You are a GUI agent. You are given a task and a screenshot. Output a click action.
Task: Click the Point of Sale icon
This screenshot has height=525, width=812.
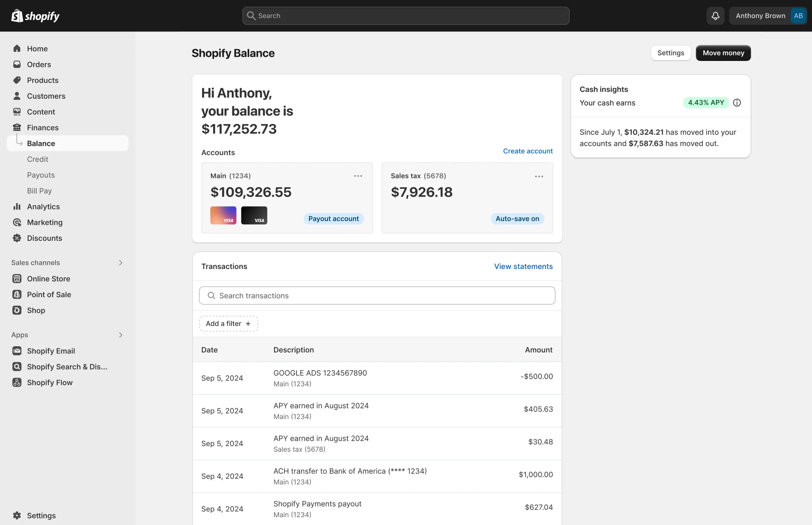[17, 294]
